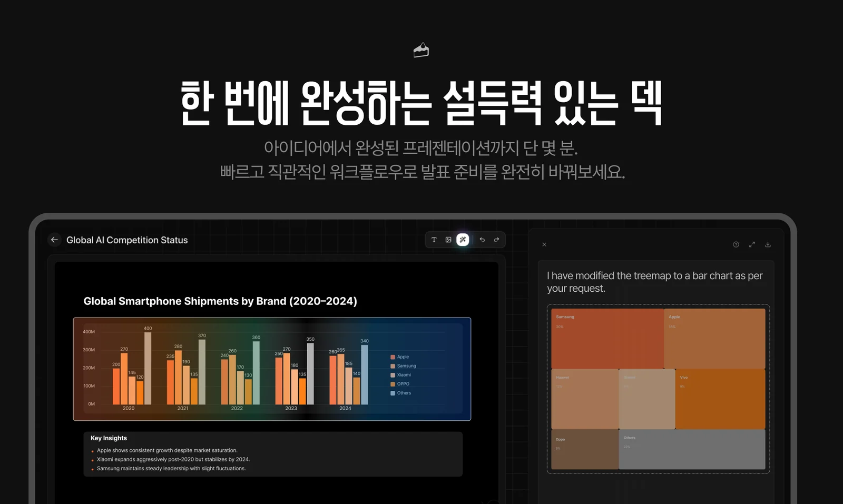Image resolution: width=843 pixels, height=504 pixels.
Task: Go back using the arrow beside title
Action: [54, 240]
